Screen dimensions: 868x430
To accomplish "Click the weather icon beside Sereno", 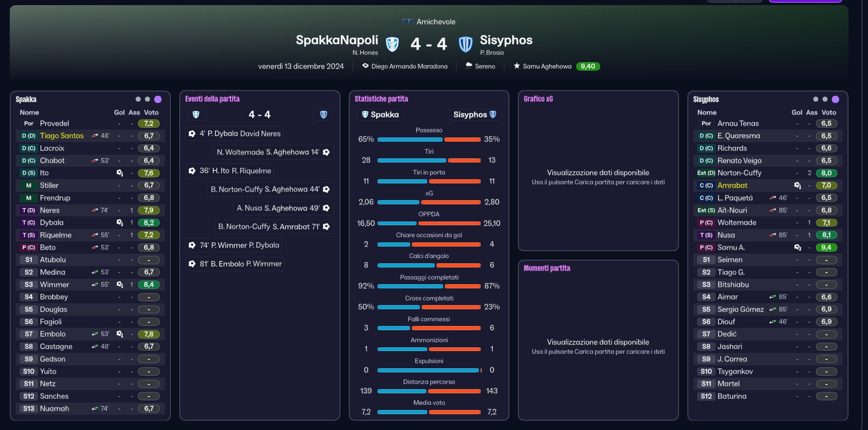I will (469, 66).
